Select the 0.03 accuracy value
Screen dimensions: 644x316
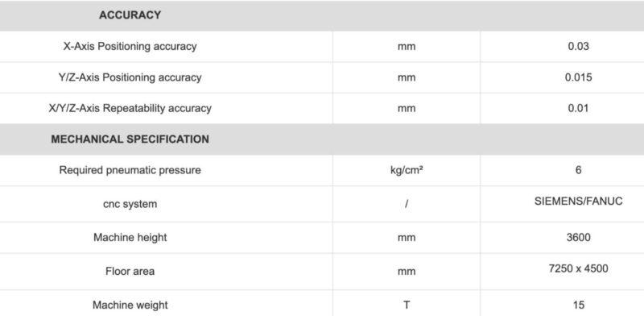coord(578,46)
